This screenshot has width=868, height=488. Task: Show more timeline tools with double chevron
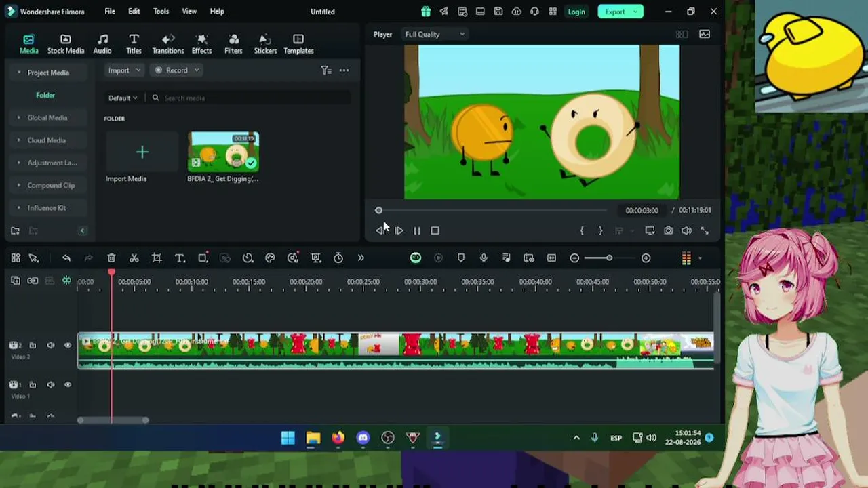click(x=361, y=258)
